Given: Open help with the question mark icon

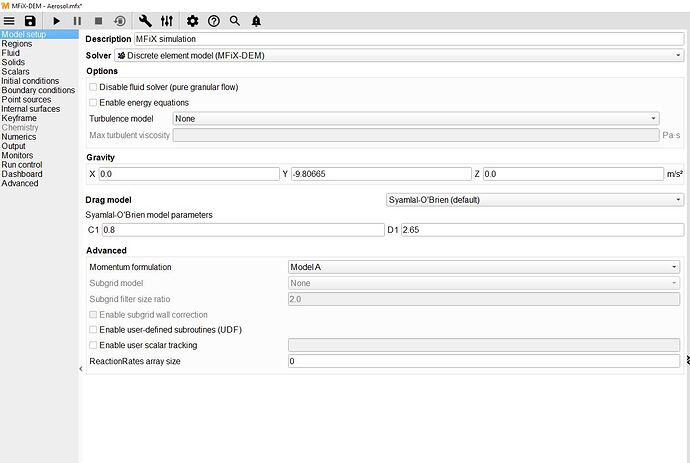Looking at the screenshot, I should tap(214, 21).
